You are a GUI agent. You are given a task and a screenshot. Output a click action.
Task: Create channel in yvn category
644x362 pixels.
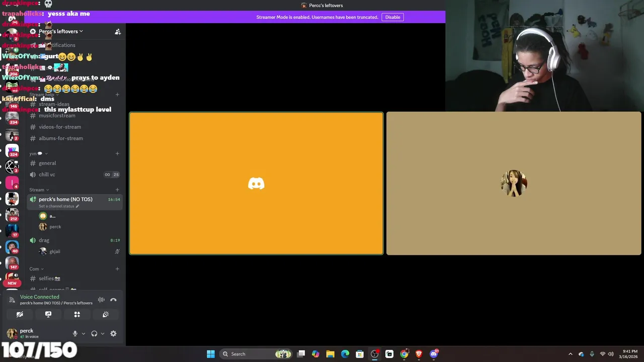click(117, 153)
